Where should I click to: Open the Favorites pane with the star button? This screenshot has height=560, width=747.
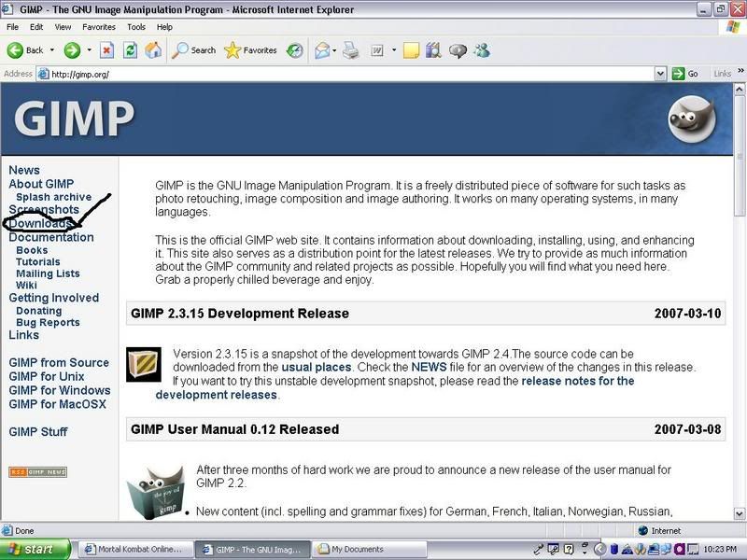[x=250, y=50]
